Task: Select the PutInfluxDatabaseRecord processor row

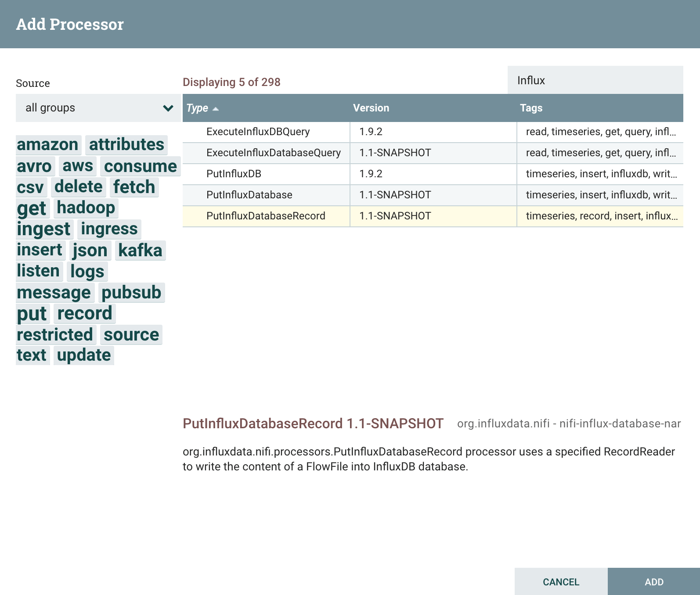Action: pyautogui.click(x=266, y=216)
